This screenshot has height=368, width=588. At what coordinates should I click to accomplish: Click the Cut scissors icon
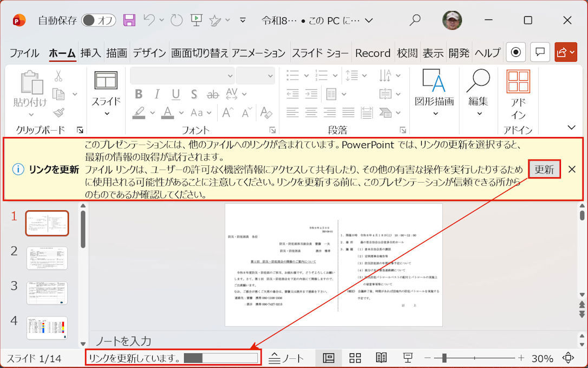[x=58, y=75]
